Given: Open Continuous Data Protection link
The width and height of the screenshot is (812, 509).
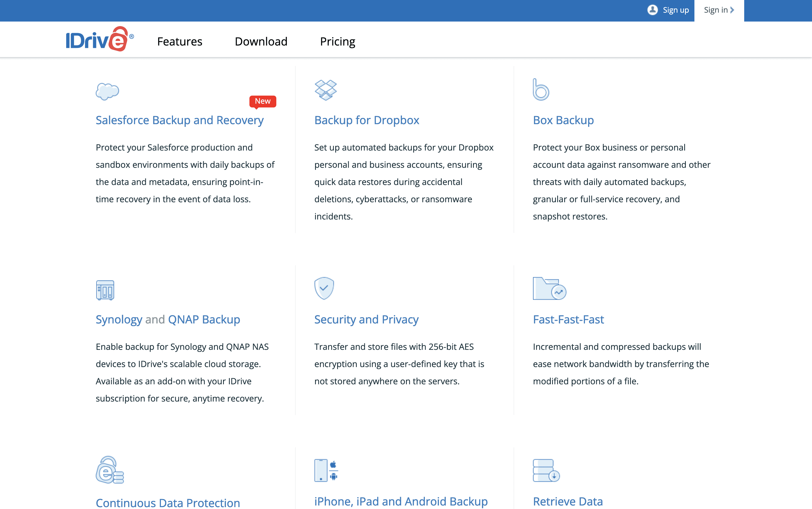Looking at the screenshot, I should pos(168,503).
